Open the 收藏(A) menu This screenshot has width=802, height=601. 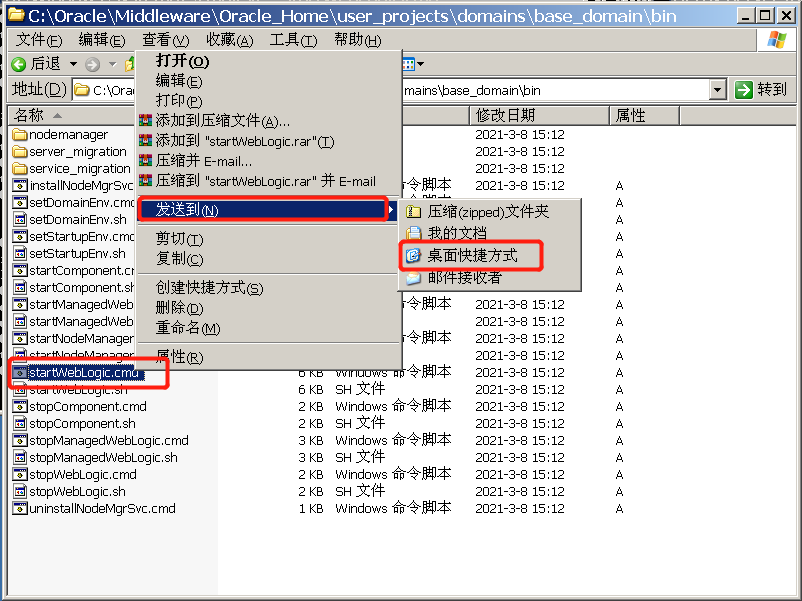click(x=229, y=40)
